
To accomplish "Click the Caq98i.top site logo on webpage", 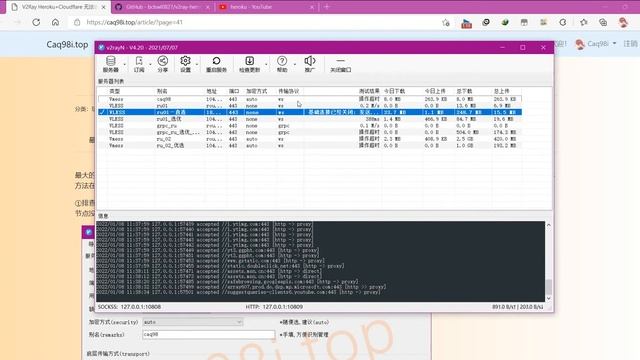I will (x=67, y=44).
